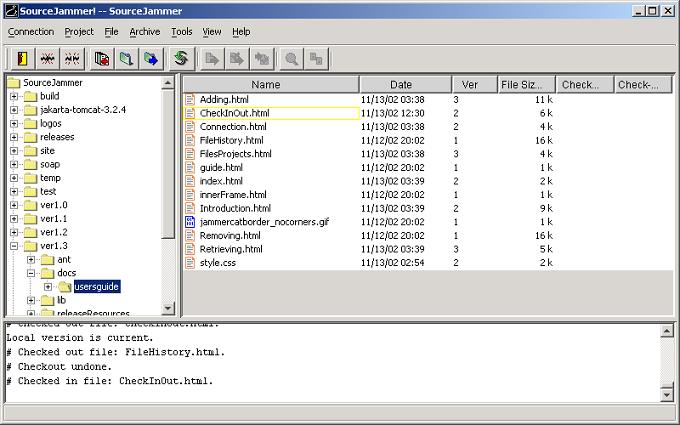Open the File menu
The width and height of the screenshot is (680, 425).
(111, 32)
